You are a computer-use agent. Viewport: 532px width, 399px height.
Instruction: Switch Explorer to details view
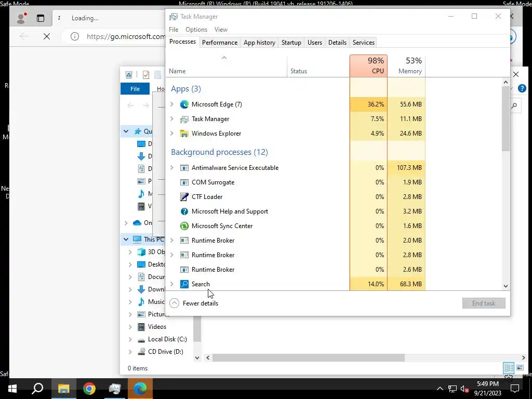[509, 368]
